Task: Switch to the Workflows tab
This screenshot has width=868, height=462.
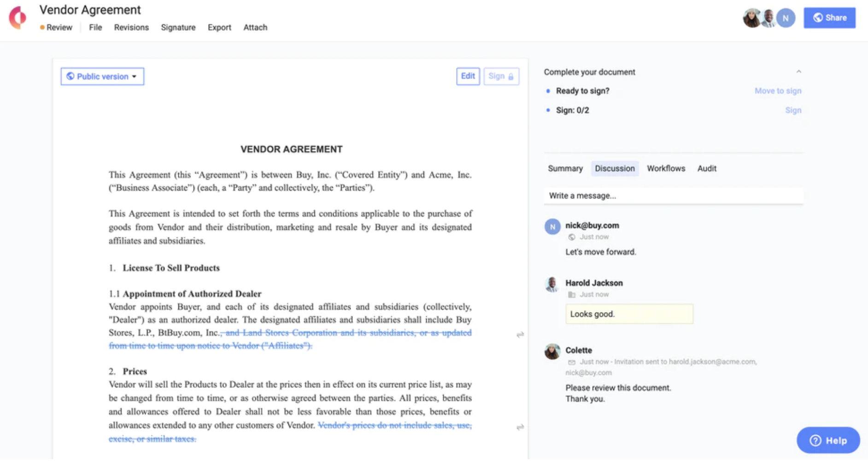Action: pos(666,168)
